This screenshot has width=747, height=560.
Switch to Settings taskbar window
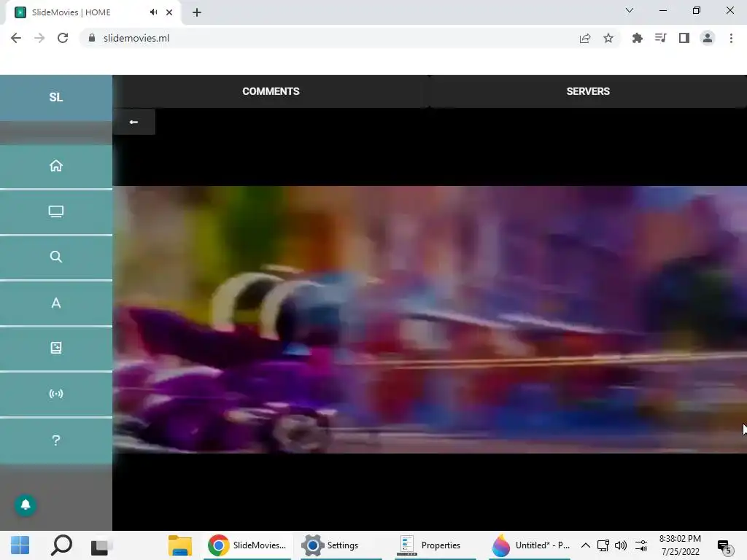(341, 545)
